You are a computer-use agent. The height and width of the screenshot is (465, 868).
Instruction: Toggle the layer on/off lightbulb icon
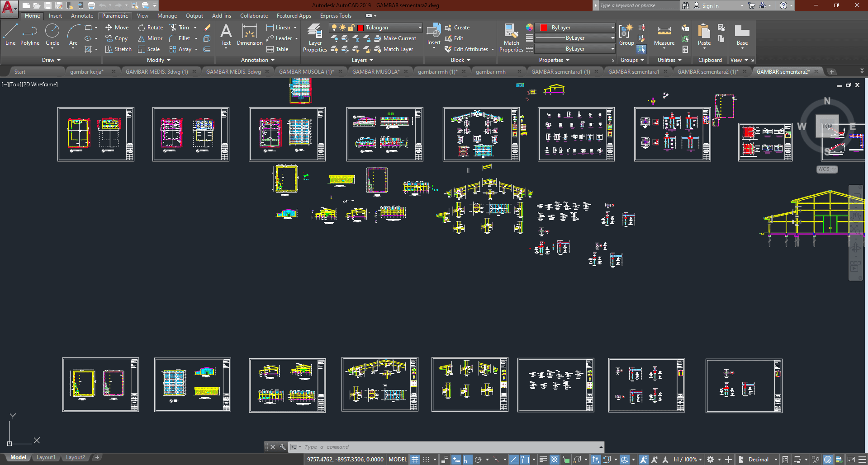pyautogui.click(x=334, y=28)
